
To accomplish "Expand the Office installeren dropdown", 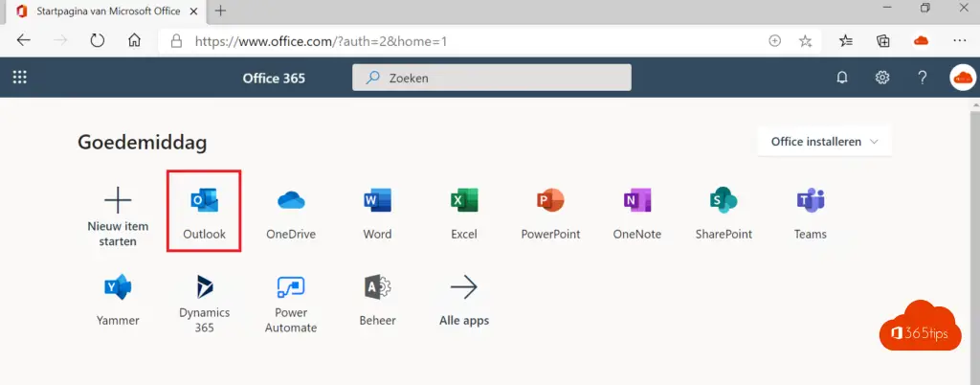I will click(x=824, y=142).
